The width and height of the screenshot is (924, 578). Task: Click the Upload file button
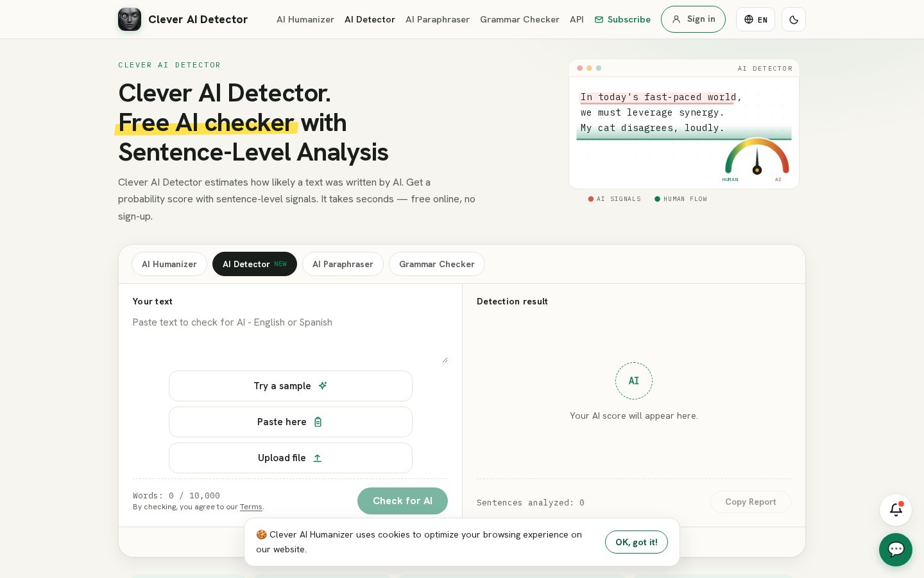tap(291, 458)
